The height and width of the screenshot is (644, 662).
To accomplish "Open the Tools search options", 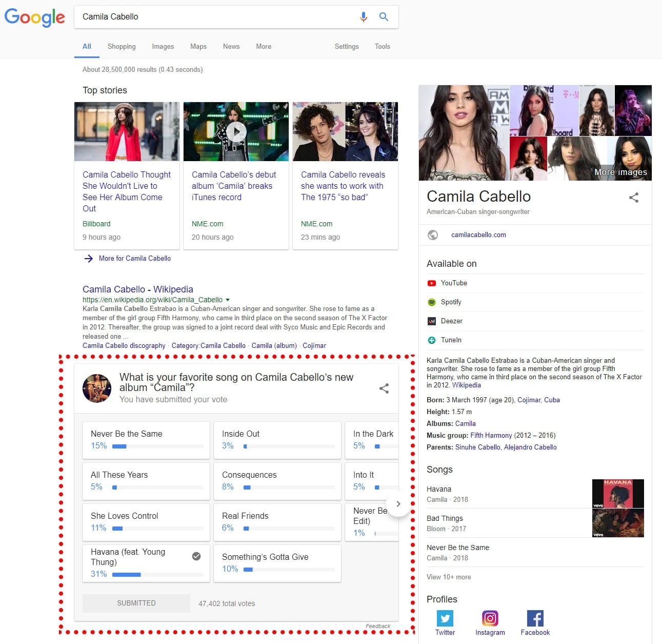I will (383, 46).
